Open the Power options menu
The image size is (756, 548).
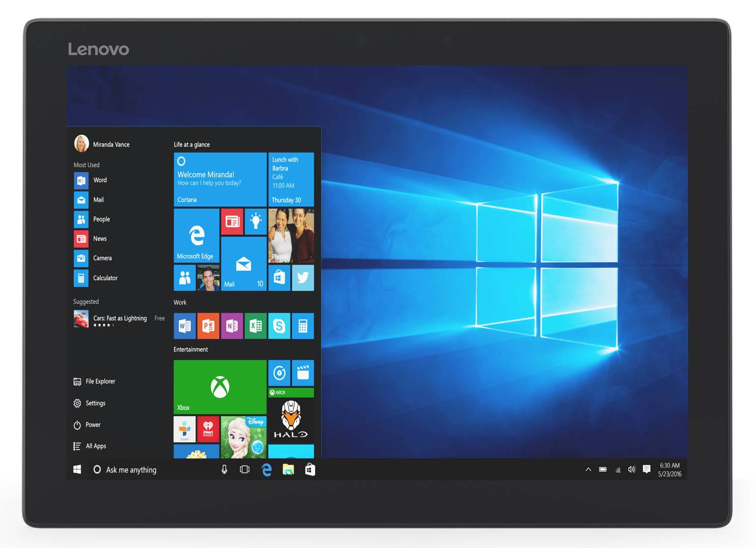tap(92, 425)
